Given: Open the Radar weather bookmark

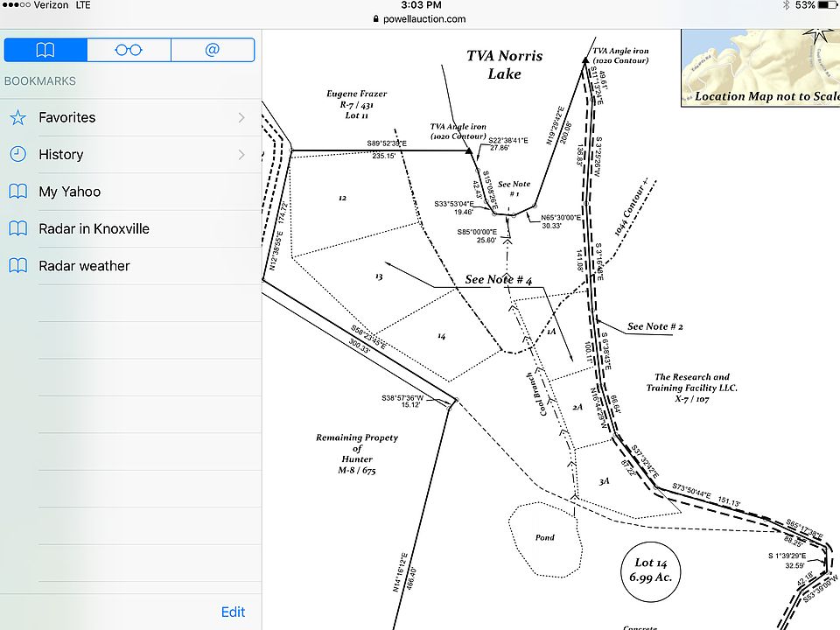Looking at the screenshot, I should (x=84, y=266).
